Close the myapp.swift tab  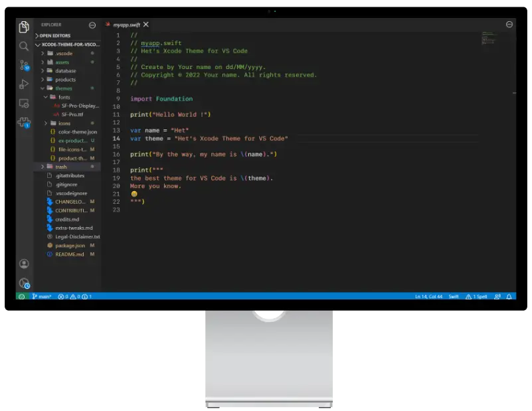(146, 25)
